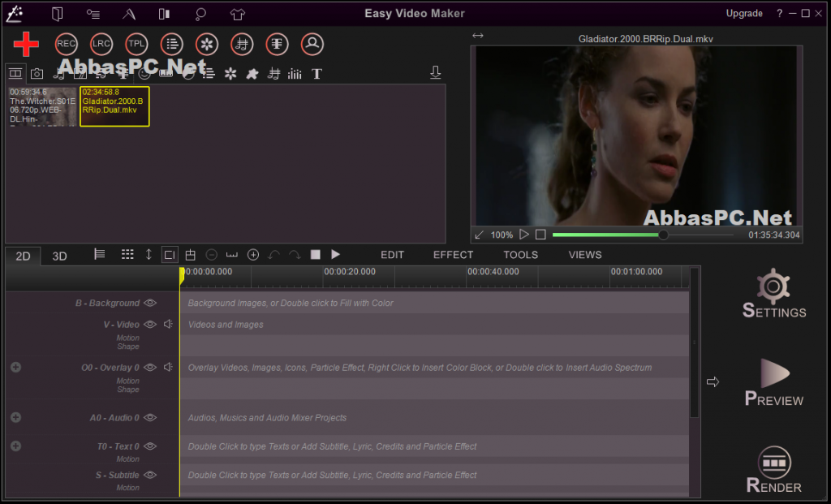Click the double-arrow resize icon above preview
This screenshot has width=831, height=504.
[x=477, y=36]
